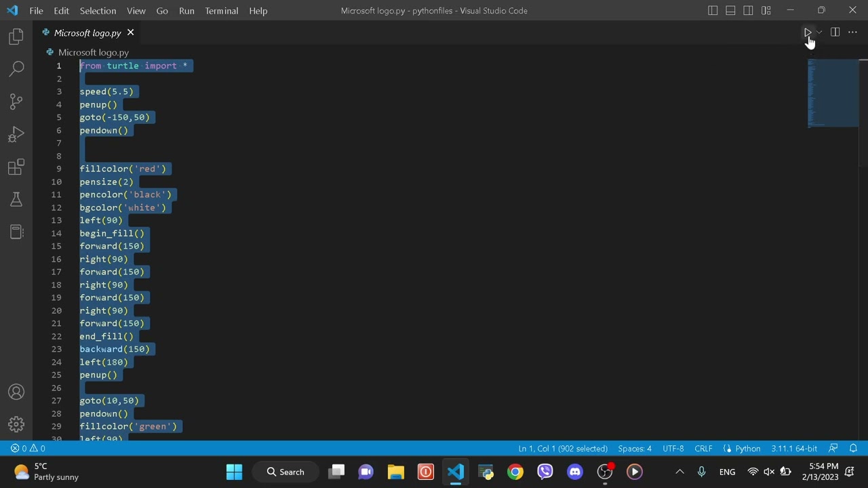Open the Terminal menu
The image size is (868, 488).
222,10
